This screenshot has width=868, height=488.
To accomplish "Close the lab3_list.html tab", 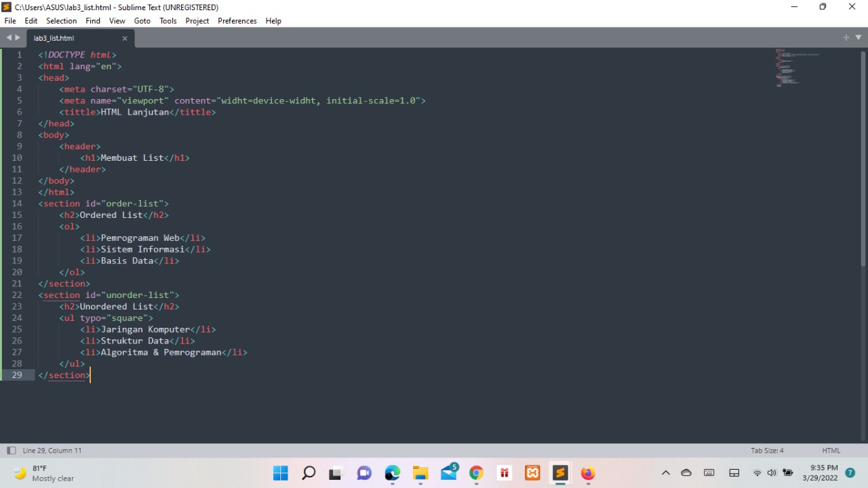I will click(x=125, y=39).
